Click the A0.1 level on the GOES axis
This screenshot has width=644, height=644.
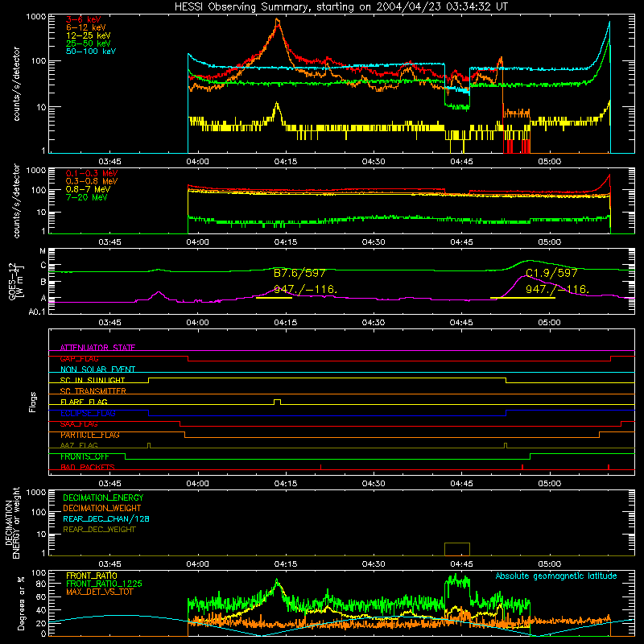37,312
